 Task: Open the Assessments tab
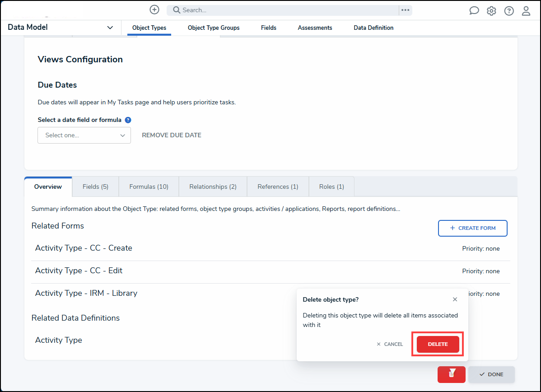coord(315,28)
